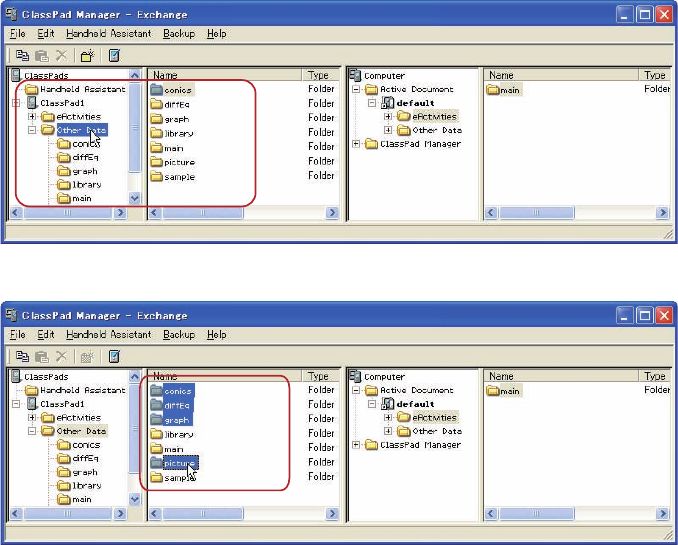This screenshot has width=678, height=545.
Task: Click Name column header in top Computer list
Action: 561,75
